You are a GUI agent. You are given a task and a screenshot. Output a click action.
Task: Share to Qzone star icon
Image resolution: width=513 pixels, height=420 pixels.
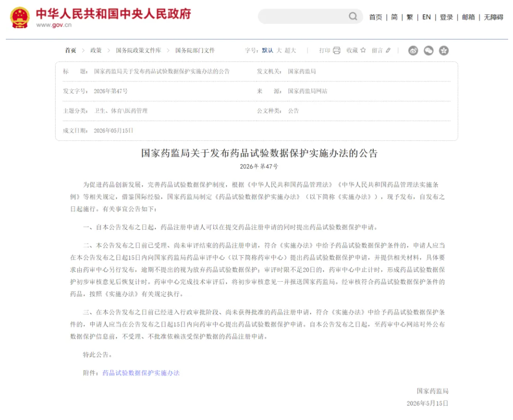coord(444,50)
